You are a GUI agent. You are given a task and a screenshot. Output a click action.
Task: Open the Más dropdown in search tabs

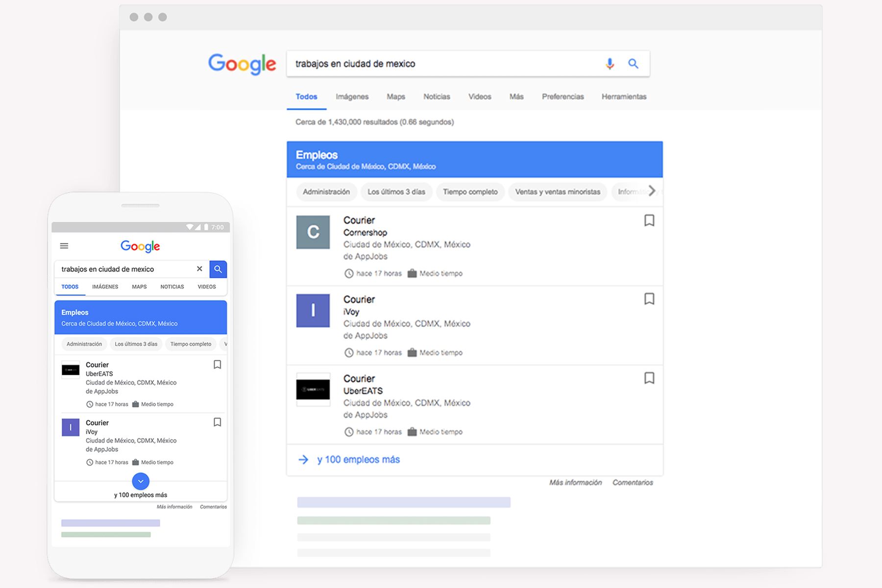click(x=516, y=97)
